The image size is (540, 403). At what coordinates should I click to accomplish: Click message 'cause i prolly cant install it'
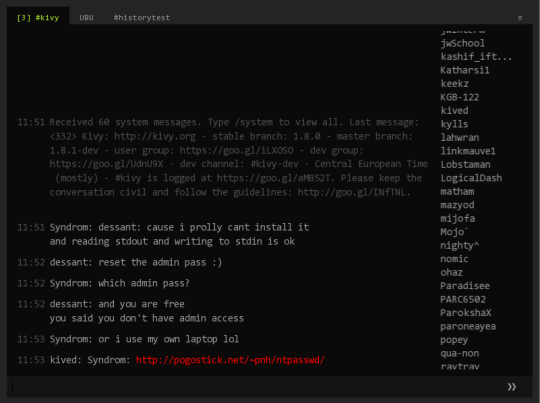(x=228, y=227)
